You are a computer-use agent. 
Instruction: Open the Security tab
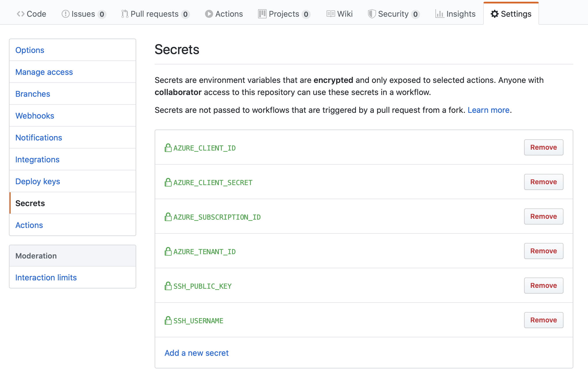(394, 14)
